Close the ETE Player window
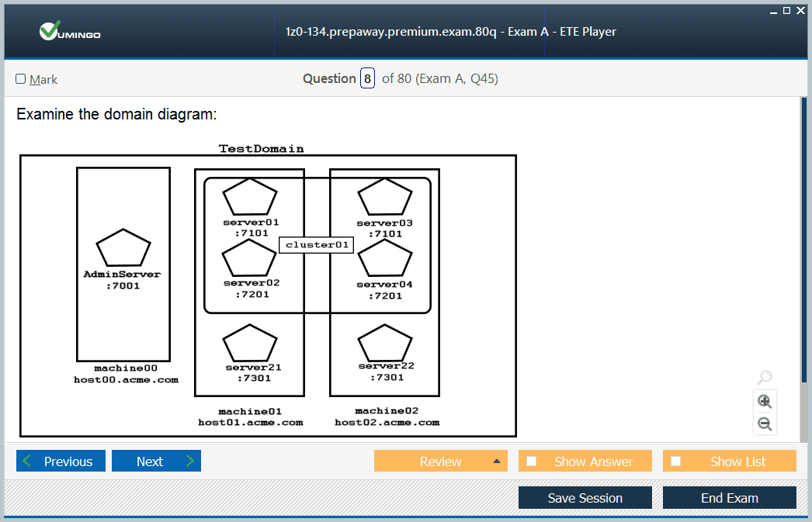This screenshot has width=812, height=522. pyautogui.click(x=800, y=10)
